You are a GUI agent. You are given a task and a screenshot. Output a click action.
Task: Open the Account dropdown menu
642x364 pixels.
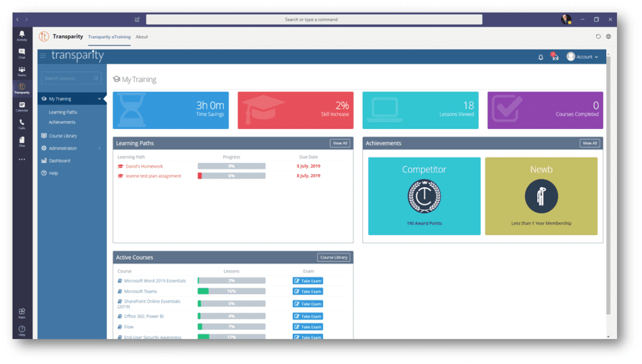point(582,57)
